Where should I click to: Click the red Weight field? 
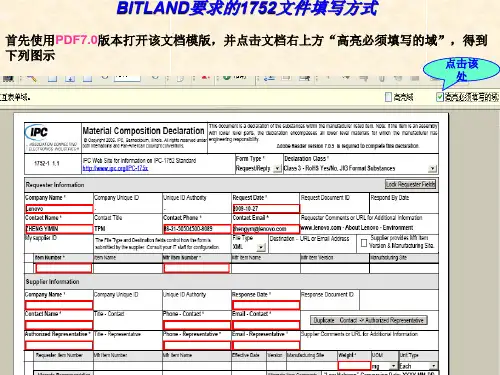[x=354, y=366]
